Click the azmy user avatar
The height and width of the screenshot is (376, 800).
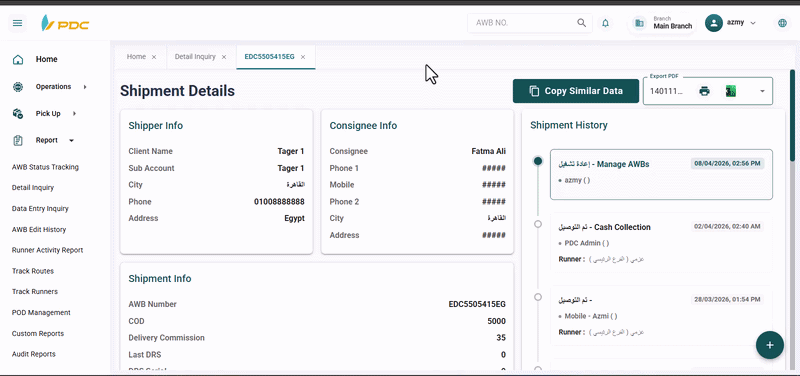(714, 23)
